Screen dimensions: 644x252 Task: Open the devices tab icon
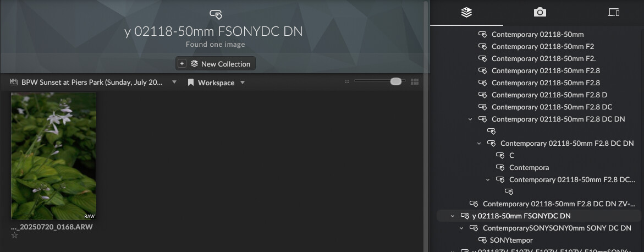pos(614,12)
